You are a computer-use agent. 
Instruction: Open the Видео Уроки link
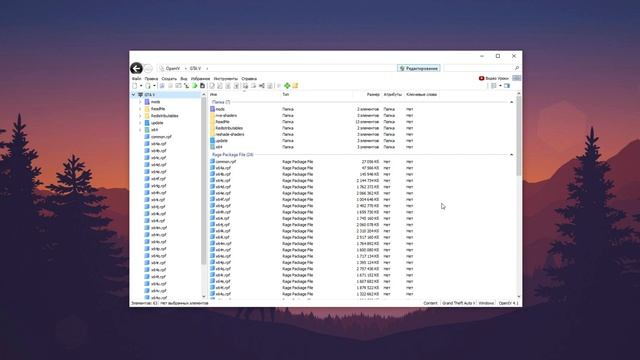pyautogui.click(x=497, y=78)
